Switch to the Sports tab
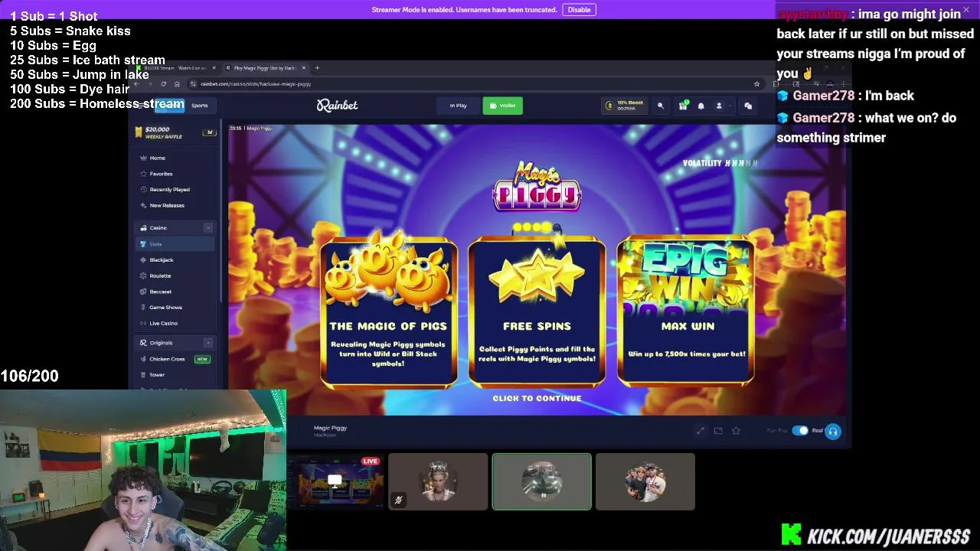The width and height of the screenshot is (980, 551). click(x=199, y=106)
